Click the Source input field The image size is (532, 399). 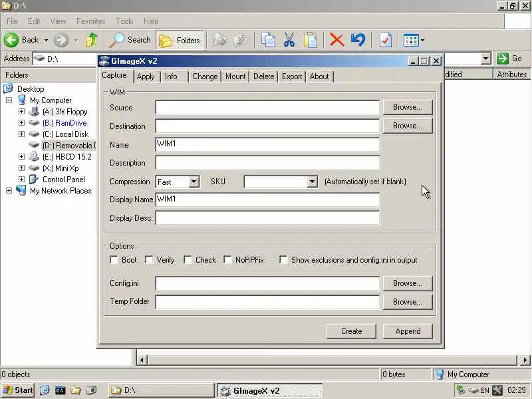267,107
